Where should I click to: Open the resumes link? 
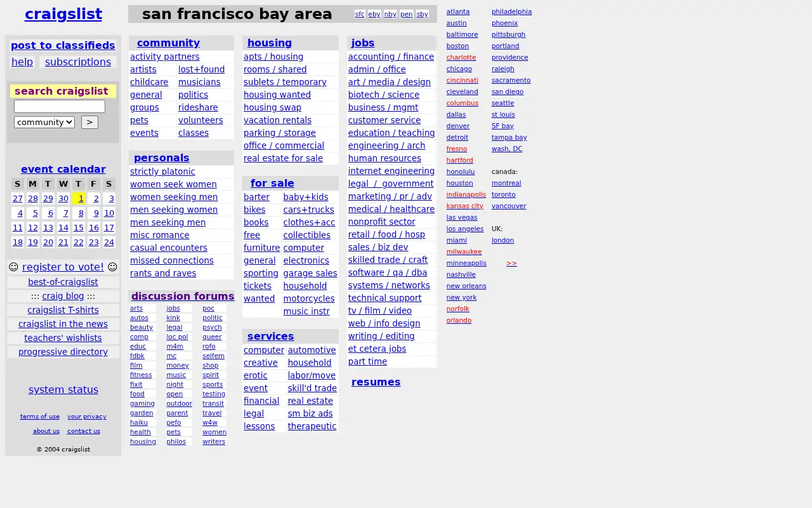click(x=376, y=382)
